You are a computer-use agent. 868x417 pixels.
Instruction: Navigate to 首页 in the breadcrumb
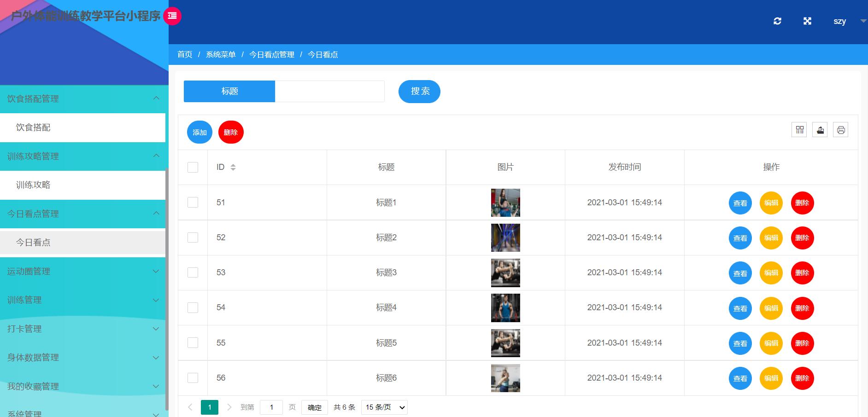[x=185, y=54]
